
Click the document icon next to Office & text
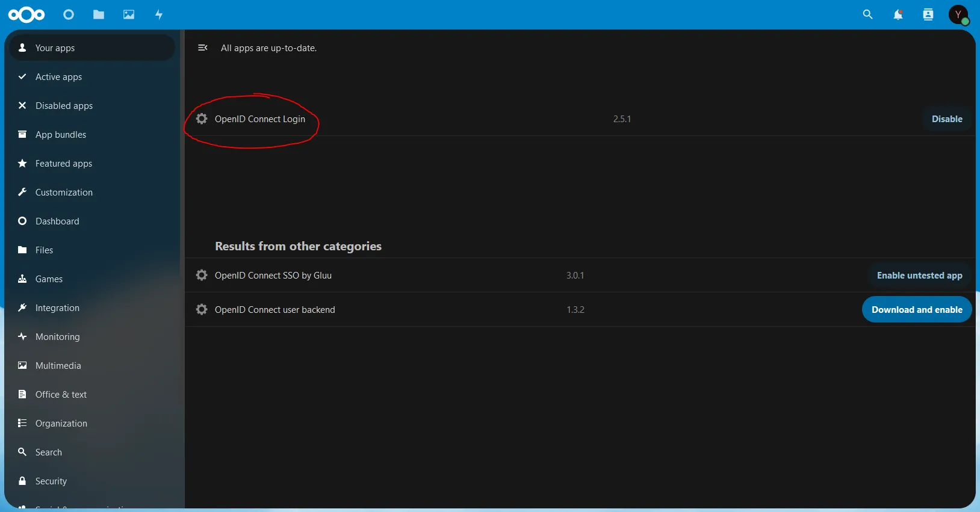[22, 394]
